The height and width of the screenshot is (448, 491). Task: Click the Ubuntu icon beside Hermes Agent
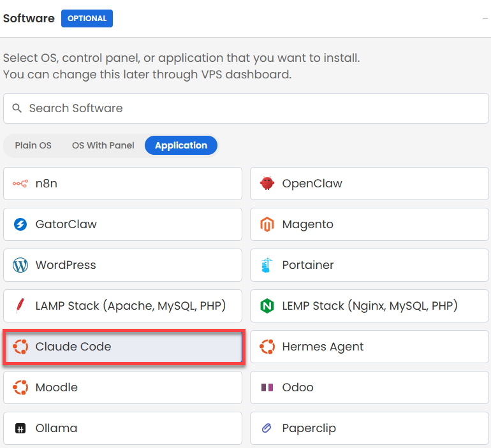(267, 347)
